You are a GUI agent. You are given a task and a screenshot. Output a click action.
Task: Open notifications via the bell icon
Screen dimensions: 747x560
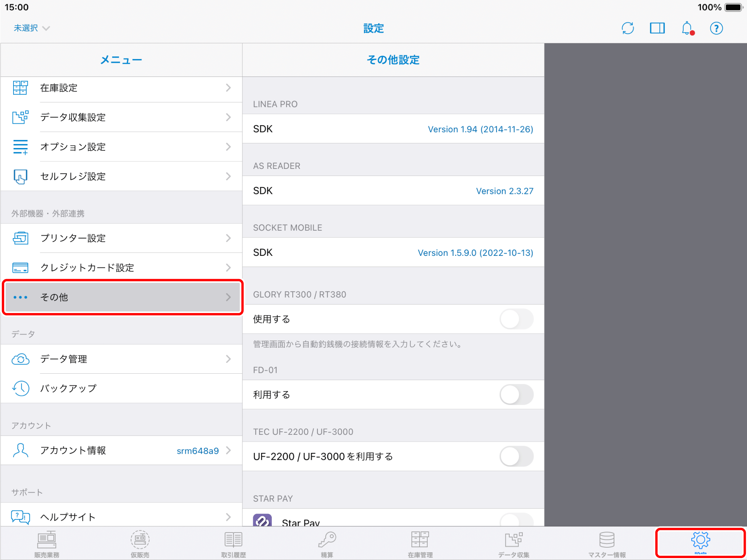point(687,28)
